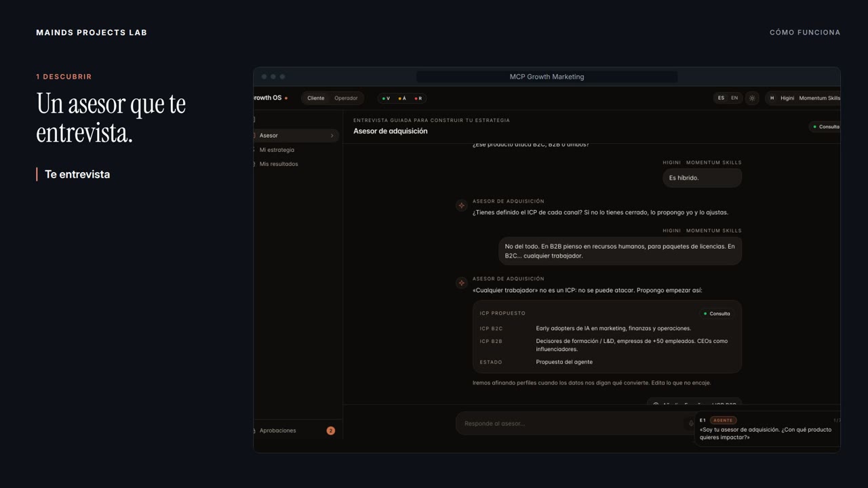Click the yellow A status indicator
Image resolution: width=868 pixels, height=488 pixels.
point(402,98)
